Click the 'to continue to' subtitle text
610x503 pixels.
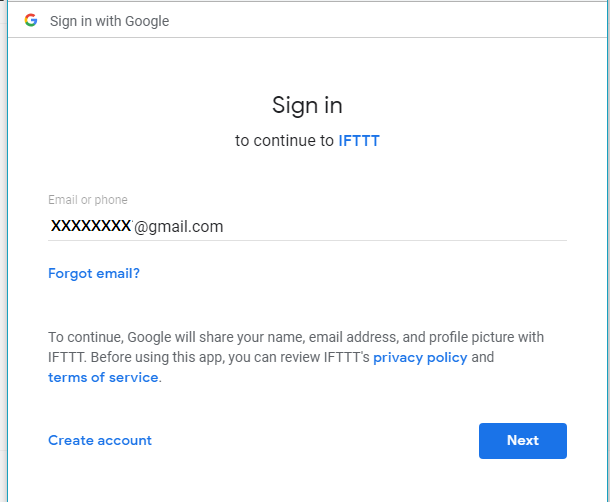point(284,140)
